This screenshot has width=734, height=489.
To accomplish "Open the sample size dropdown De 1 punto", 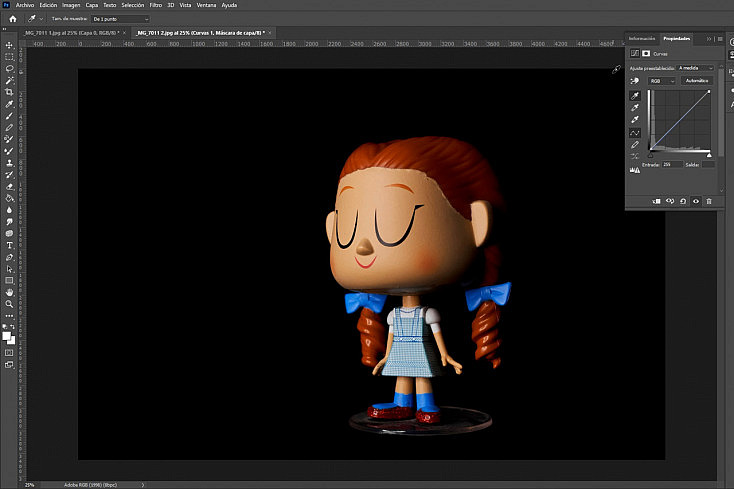I will (120, 19).
